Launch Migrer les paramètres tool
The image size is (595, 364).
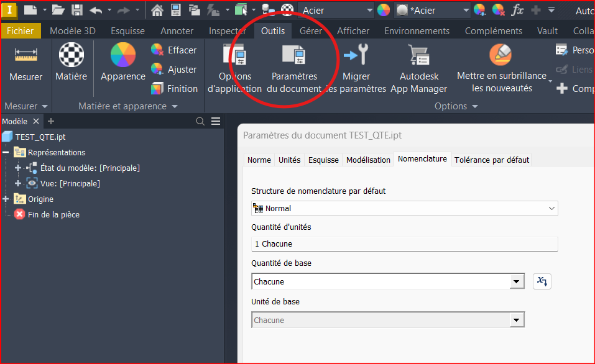coord(356,56)
